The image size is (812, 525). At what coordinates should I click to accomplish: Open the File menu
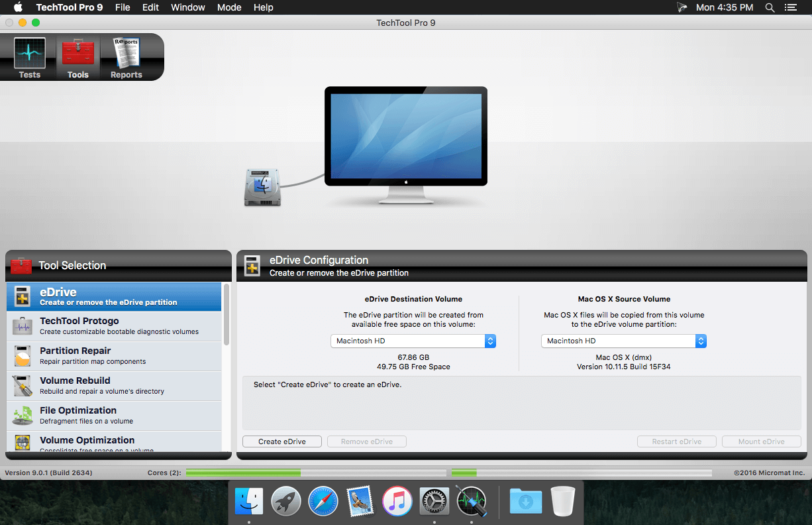[x=123, y=8]
